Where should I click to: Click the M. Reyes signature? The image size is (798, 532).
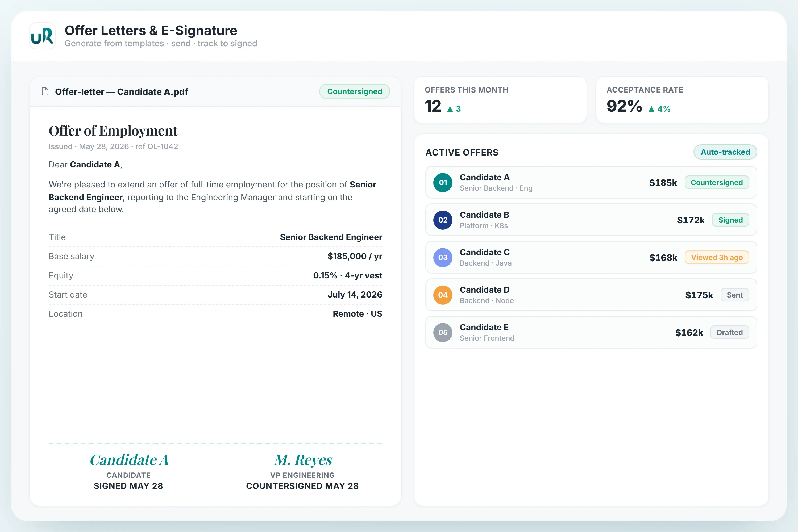tap(303, 460)
